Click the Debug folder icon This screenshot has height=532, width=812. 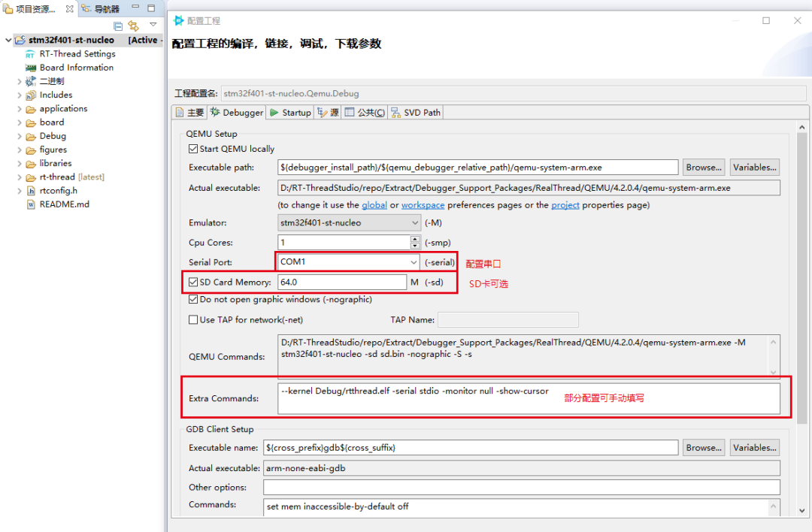(31, 137)
